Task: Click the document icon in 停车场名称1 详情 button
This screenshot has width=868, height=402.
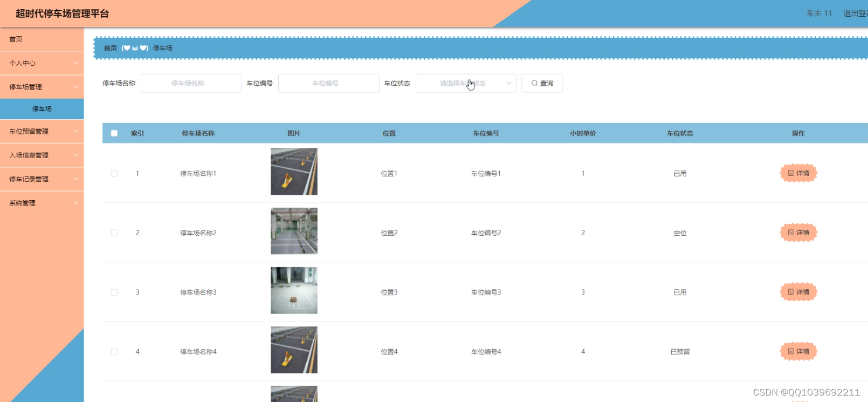Action: pyautogui.click(x=791, y=173)
